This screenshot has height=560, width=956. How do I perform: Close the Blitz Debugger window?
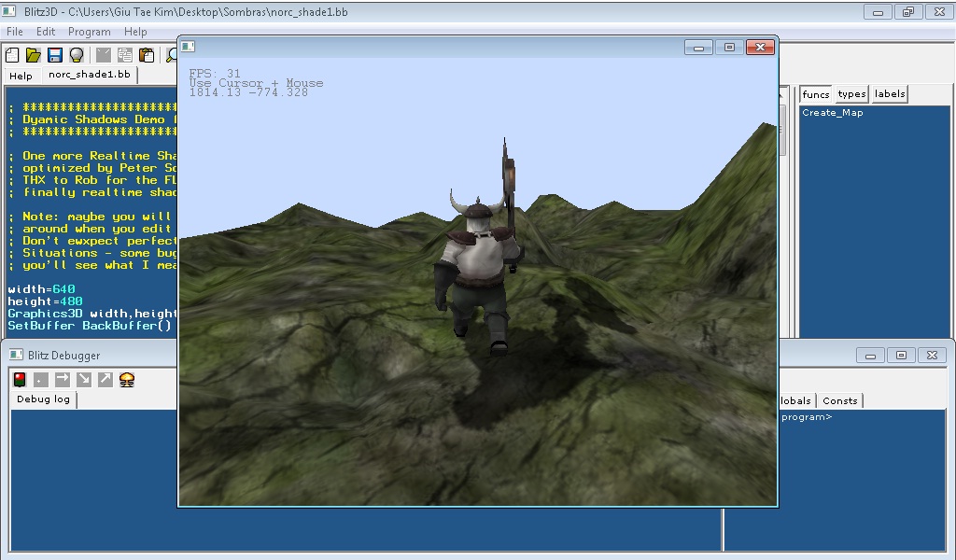click(x=933, y=356)
